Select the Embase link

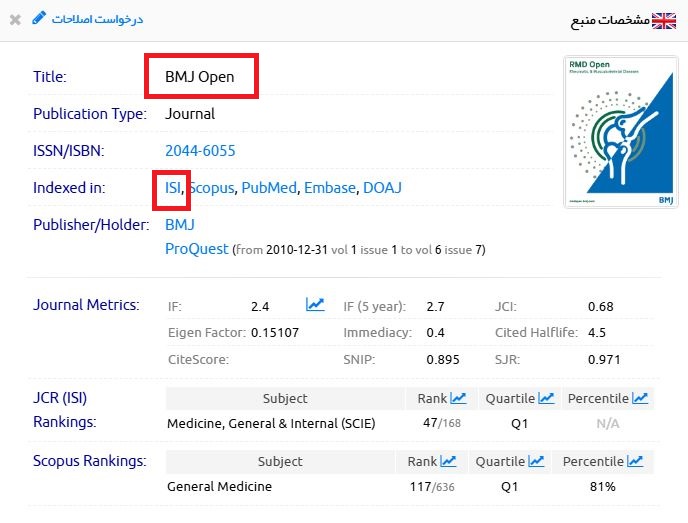click(x=329, y=187)
